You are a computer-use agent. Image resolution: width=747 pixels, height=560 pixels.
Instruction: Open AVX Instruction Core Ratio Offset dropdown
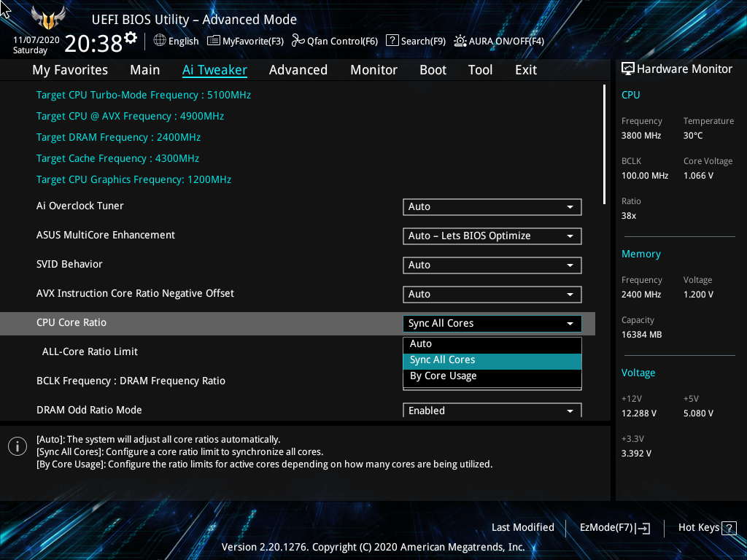(x=492, y=294)
